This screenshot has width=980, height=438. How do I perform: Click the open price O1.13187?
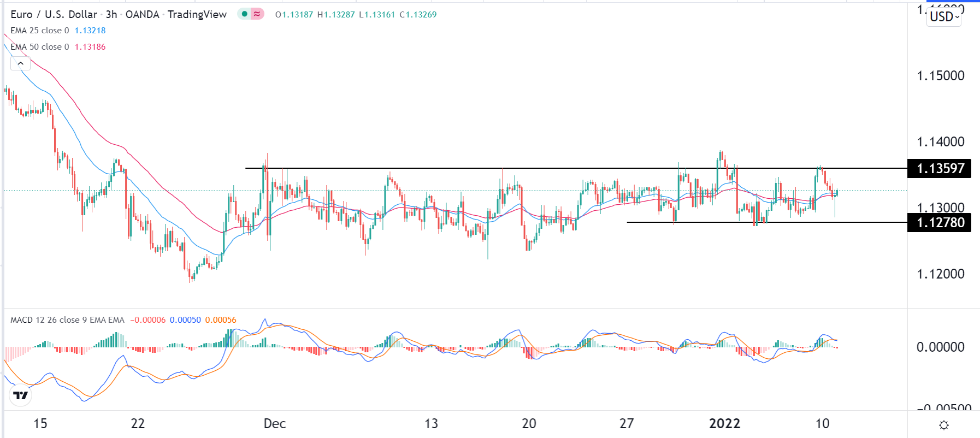294,15
